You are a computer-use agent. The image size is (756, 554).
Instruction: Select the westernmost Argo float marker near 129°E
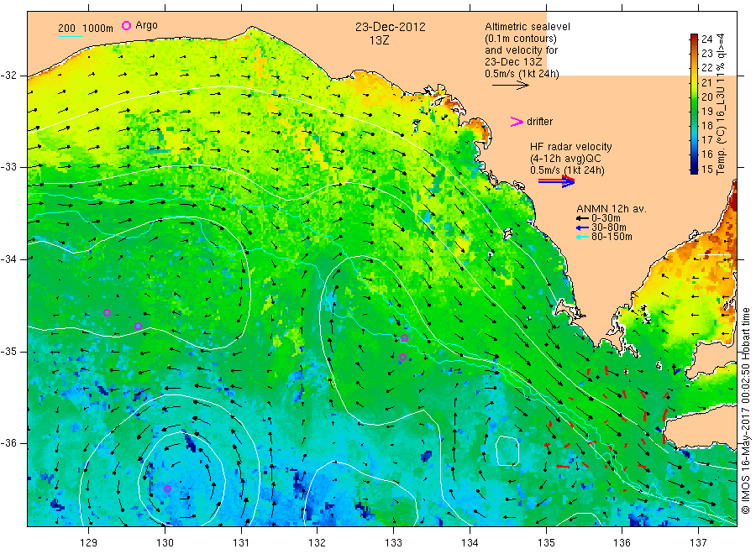tap(107, 312)
